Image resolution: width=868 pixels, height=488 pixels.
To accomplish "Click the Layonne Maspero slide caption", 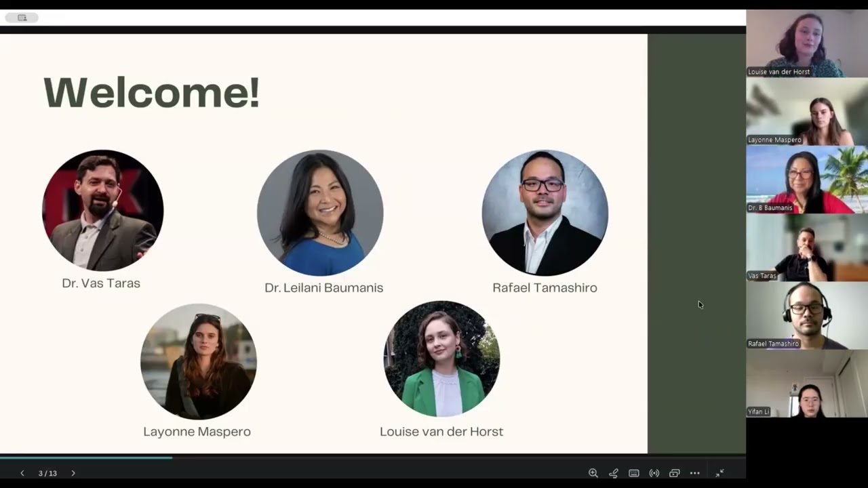I will [197, 432].
